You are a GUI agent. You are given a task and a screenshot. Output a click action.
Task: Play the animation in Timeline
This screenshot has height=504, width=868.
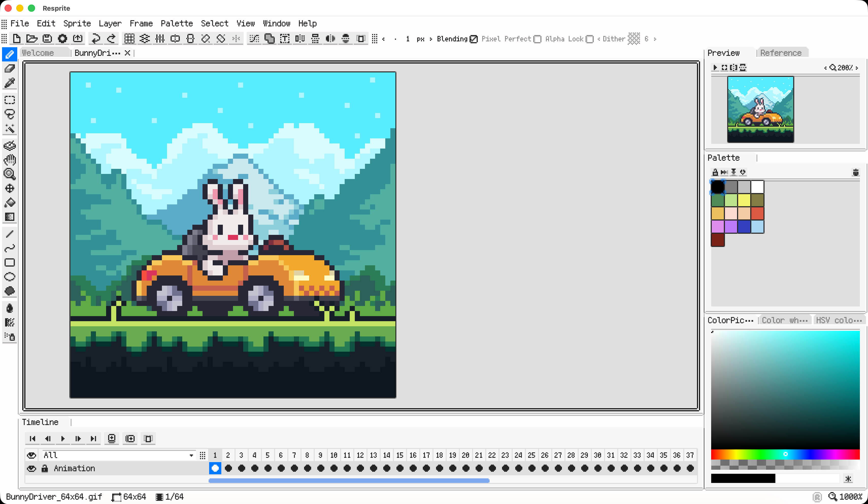click(x=63, y=438)
